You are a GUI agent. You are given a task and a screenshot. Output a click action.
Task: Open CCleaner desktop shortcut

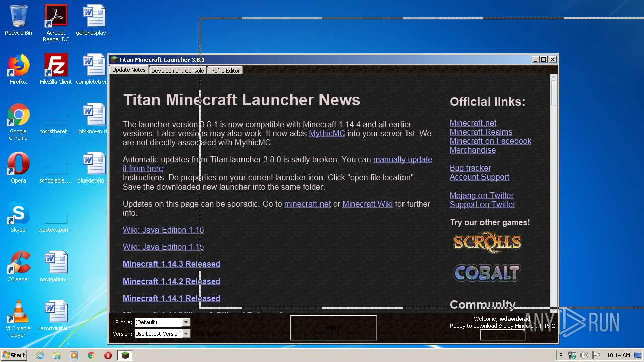[18, 266]
